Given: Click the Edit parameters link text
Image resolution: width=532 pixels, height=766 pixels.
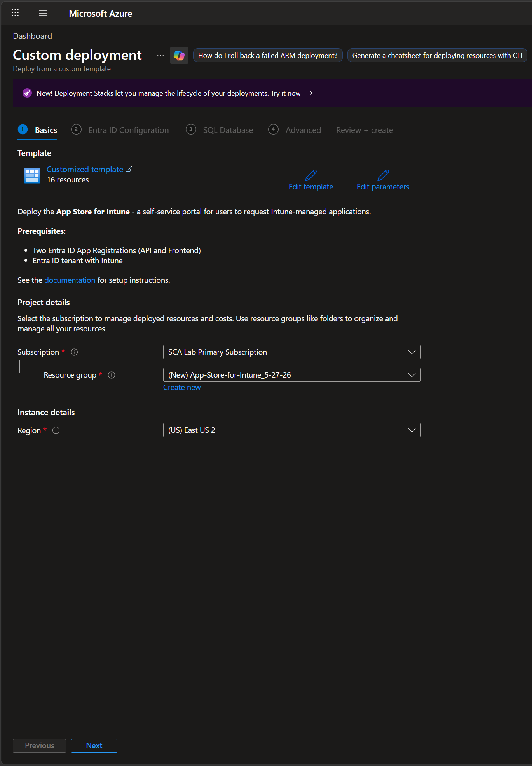Looking at the screenshot, I should [383, 187].
